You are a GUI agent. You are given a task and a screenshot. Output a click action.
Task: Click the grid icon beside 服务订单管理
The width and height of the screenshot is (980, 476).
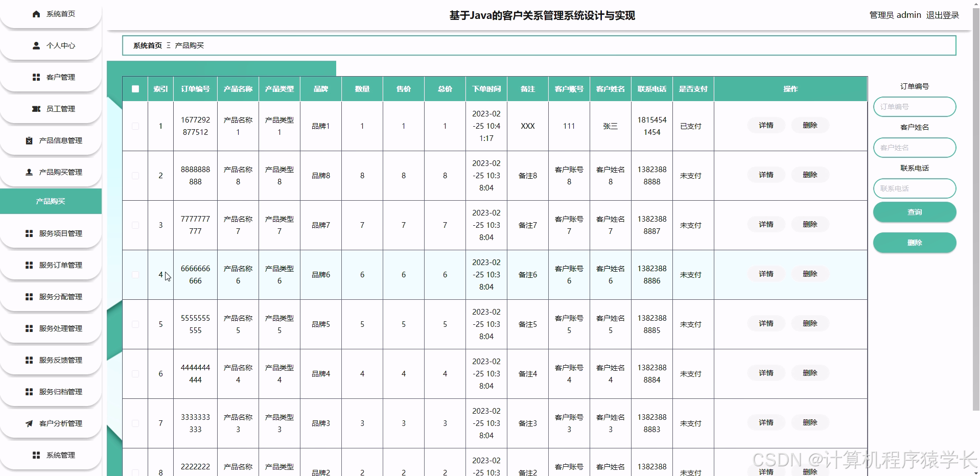tap(29, 265)
